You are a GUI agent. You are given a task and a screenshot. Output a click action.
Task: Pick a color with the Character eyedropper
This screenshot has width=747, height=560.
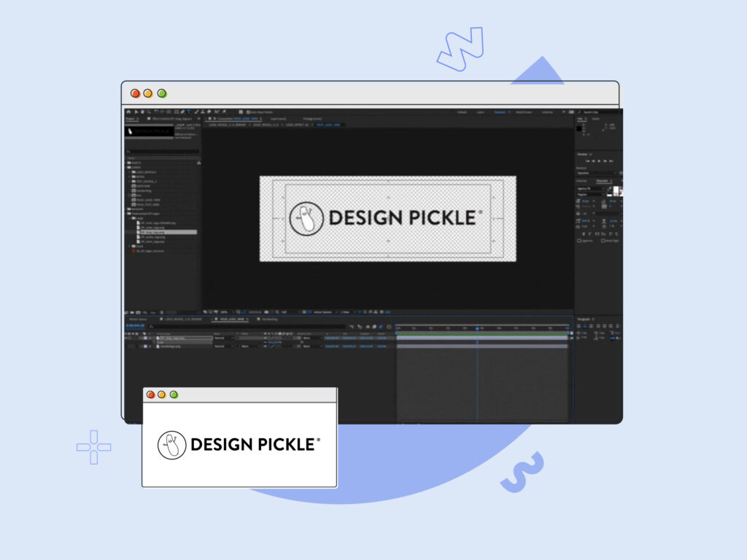(609, 190)
